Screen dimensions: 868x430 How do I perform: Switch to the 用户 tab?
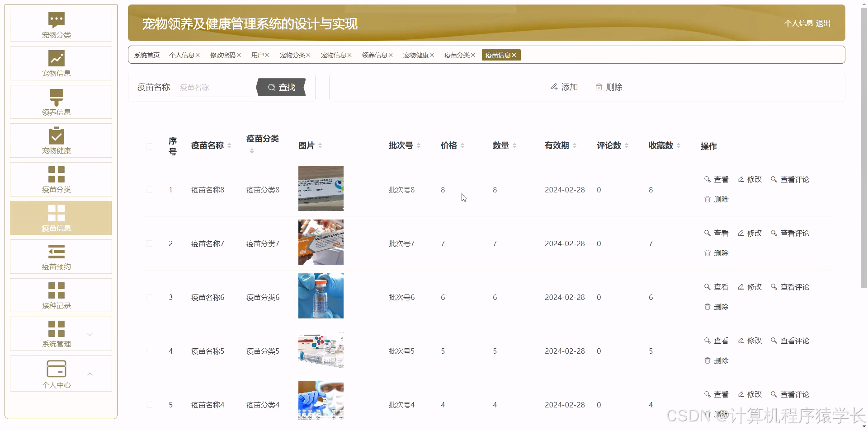[x=258, y=55]
